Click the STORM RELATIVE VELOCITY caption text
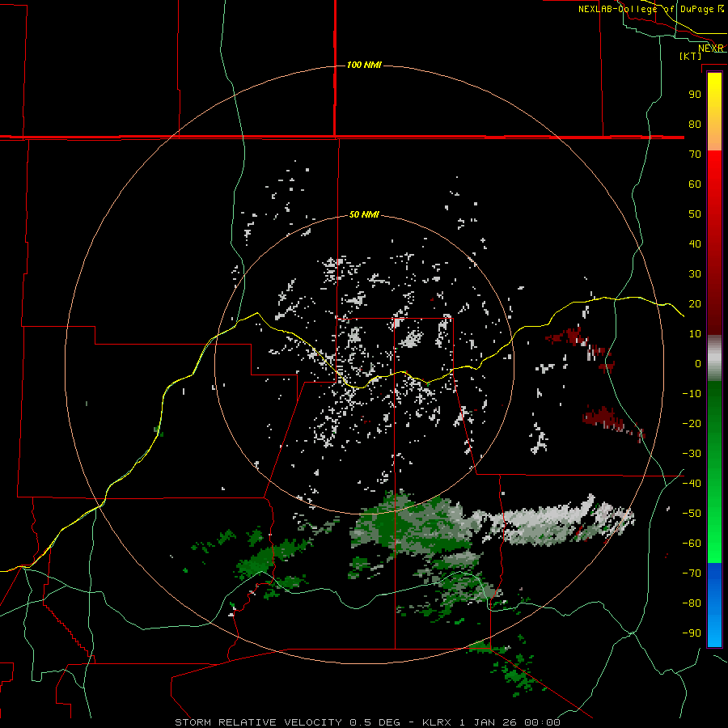The height and width of the screenshot is (728, 728). (259, 722)
